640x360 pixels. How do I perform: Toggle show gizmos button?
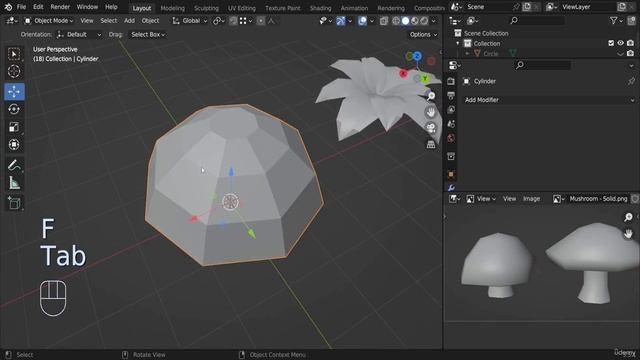(341, 21)
